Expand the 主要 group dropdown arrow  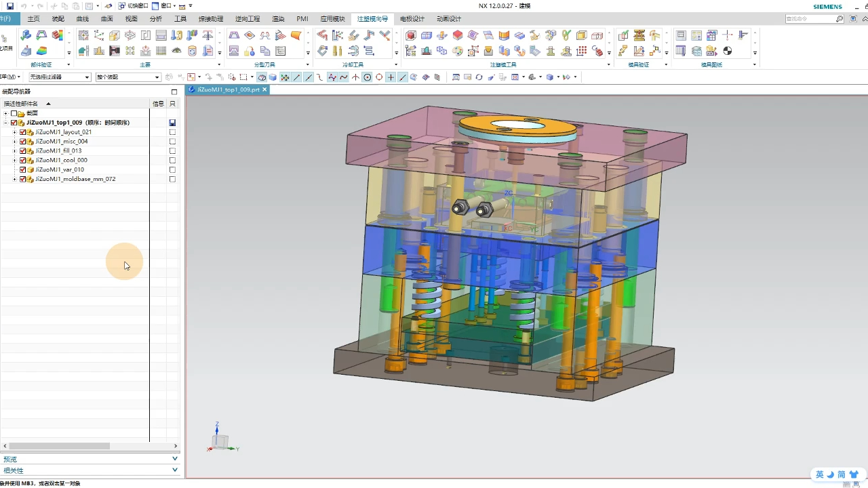(x=219, y=64)
